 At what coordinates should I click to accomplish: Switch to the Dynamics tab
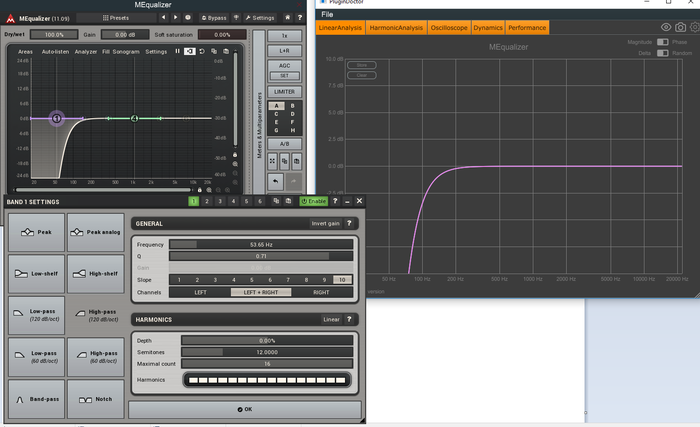[488, 28]
